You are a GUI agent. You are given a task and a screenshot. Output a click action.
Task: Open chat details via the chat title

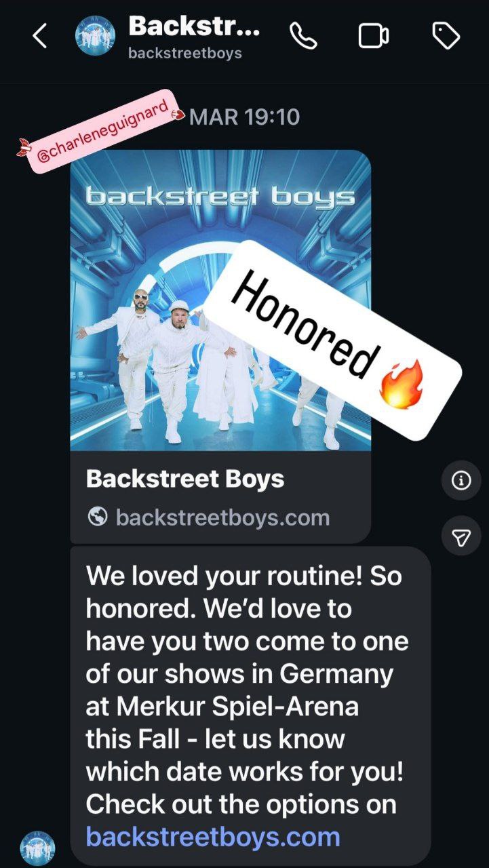(x=194, y=26)
